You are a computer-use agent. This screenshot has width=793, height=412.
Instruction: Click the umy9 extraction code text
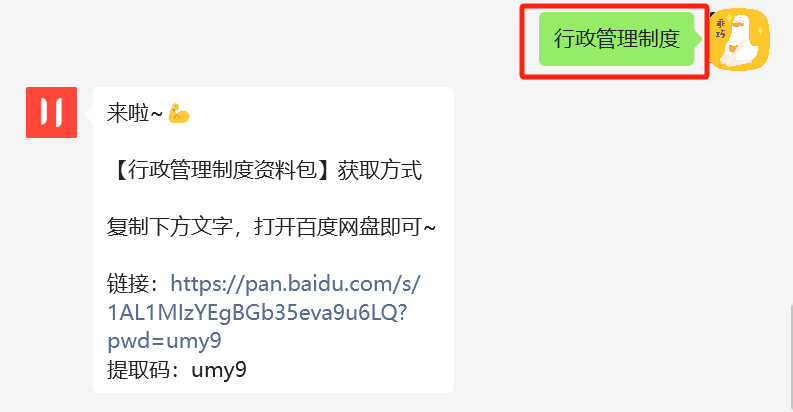[x=219, y=370]
